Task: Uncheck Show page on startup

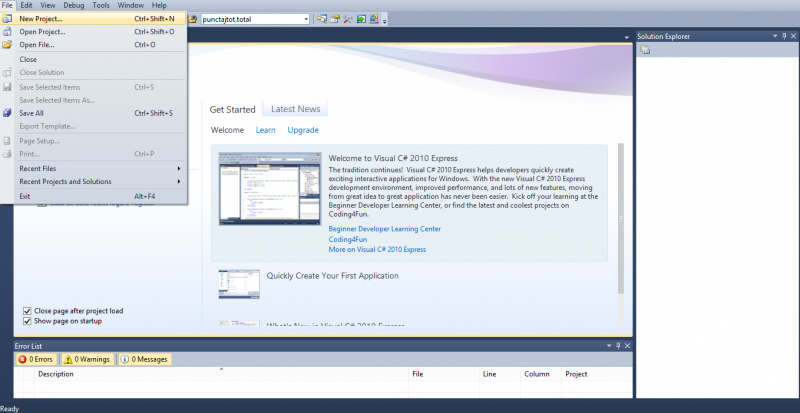Action: click(x=28, y=321)
